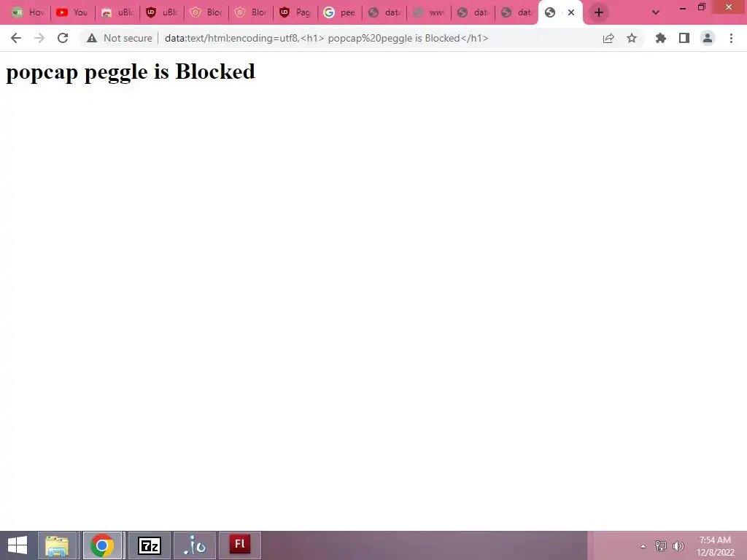747x560 pixels.
Task: Open File Explorer from taskbar
Action: [57, 545]
